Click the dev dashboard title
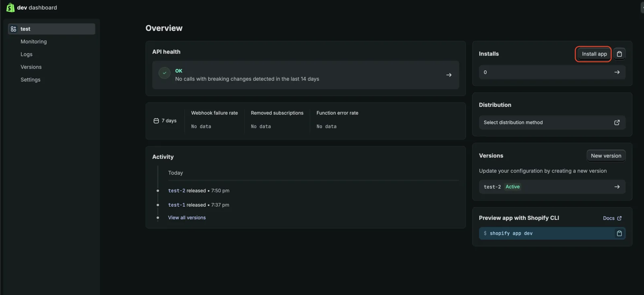The image size is (644, 295). [x=37, y=8]
